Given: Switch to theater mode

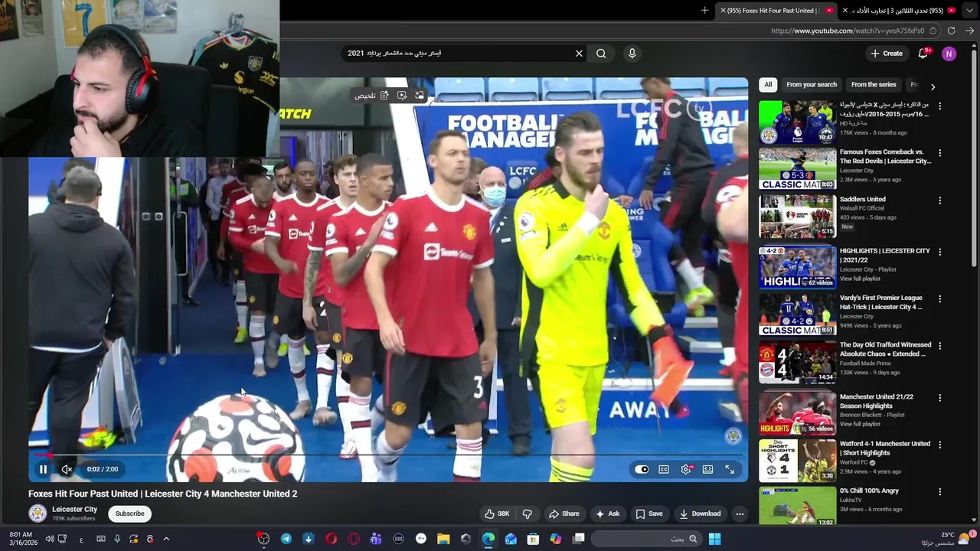Looking at the screenshot, I should (707, 469).
